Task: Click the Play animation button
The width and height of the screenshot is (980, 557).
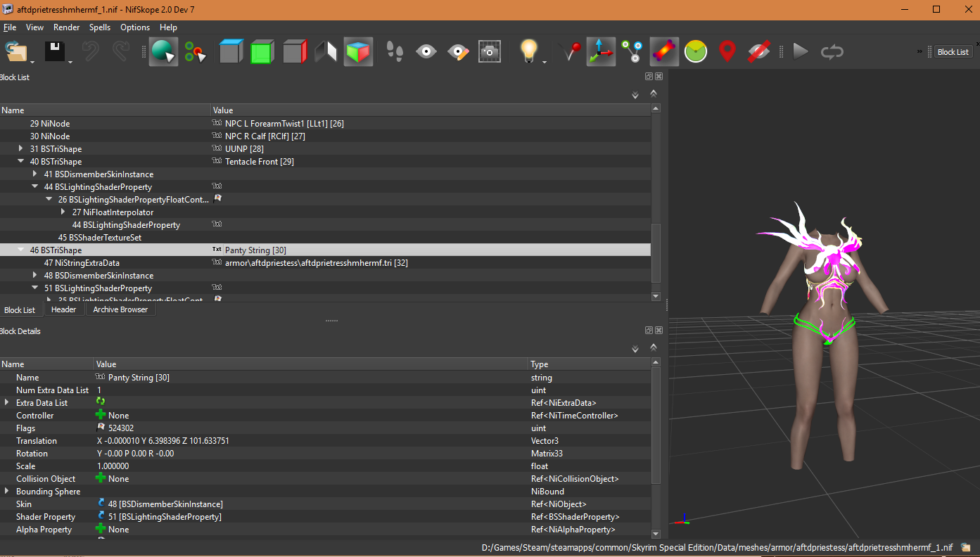Action: 800,51
